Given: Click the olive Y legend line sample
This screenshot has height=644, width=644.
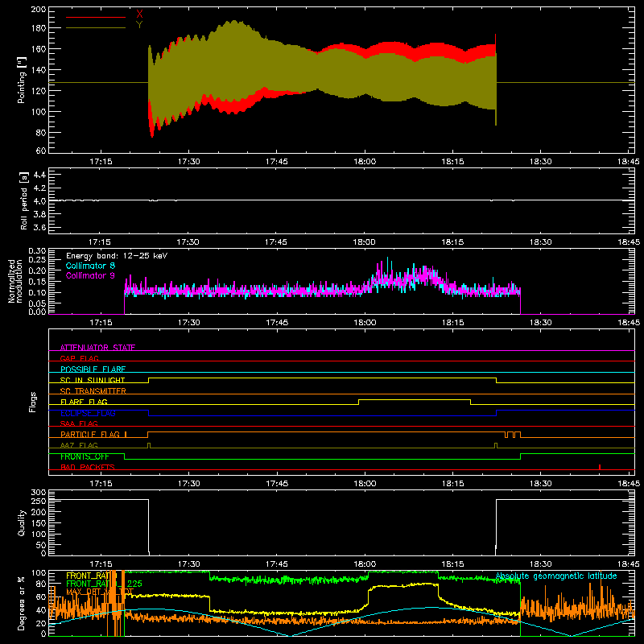Looking at the screenshot, I should (x=96, y=28).
